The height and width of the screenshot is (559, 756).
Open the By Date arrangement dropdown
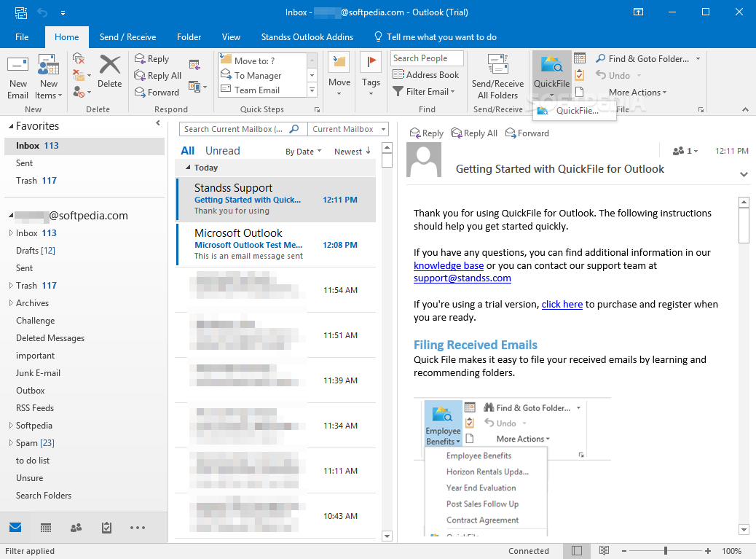point(303,152)
